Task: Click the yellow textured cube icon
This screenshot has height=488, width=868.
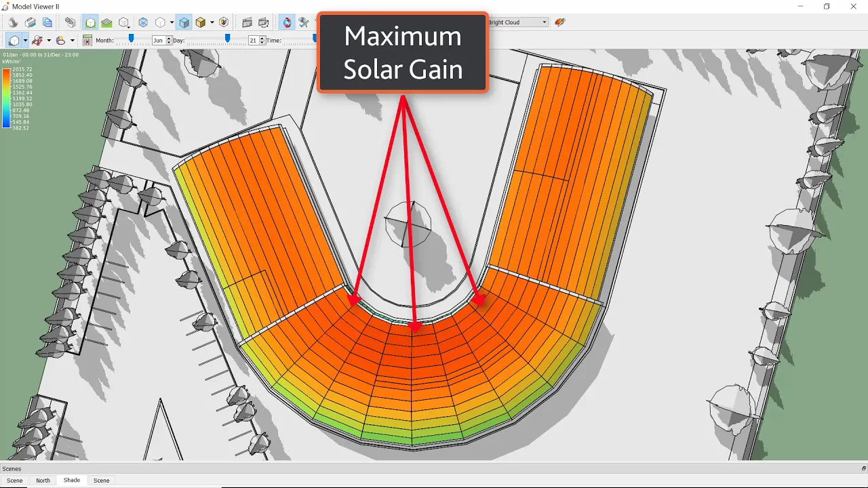Action: pyautogui.click(x=201, y=22)
